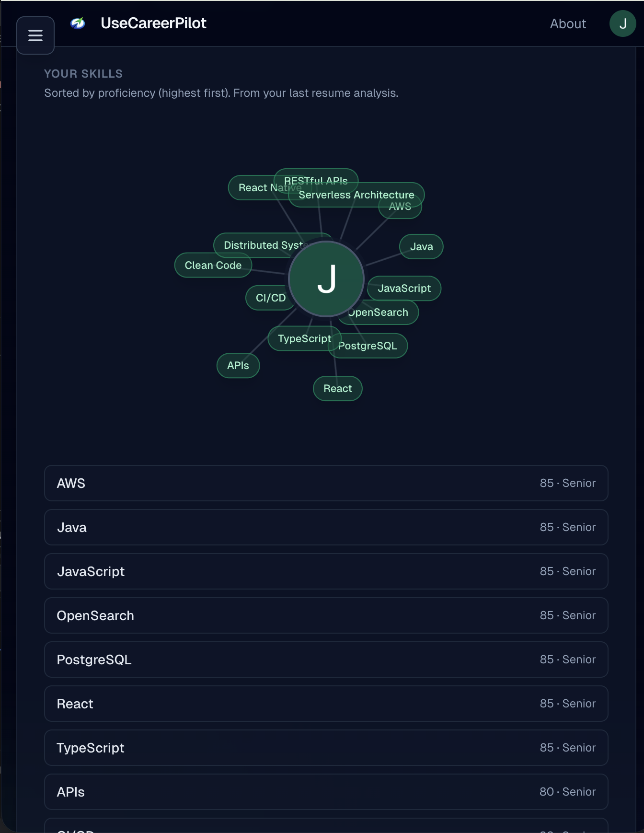Image resolution: width=644 pixels, height=833 pixels.
Task: Expand the APIs skill row details
Action: coord(326,792)
